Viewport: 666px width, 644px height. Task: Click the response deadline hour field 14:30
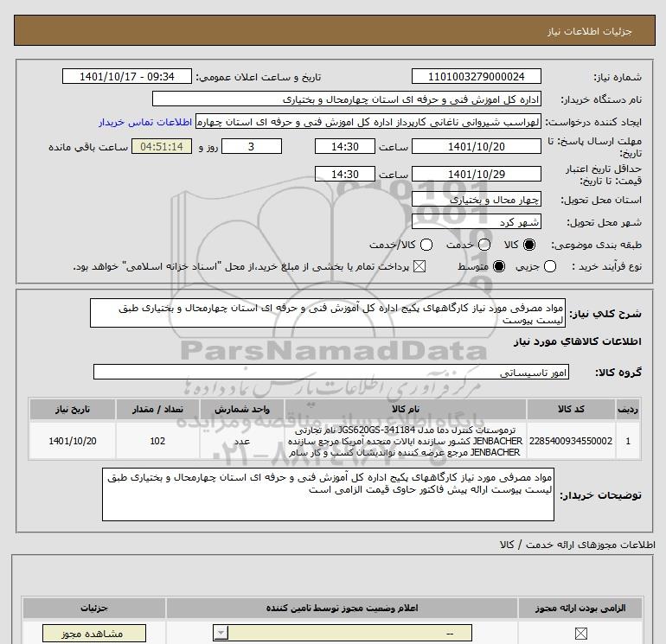click(x=345, y=146)
